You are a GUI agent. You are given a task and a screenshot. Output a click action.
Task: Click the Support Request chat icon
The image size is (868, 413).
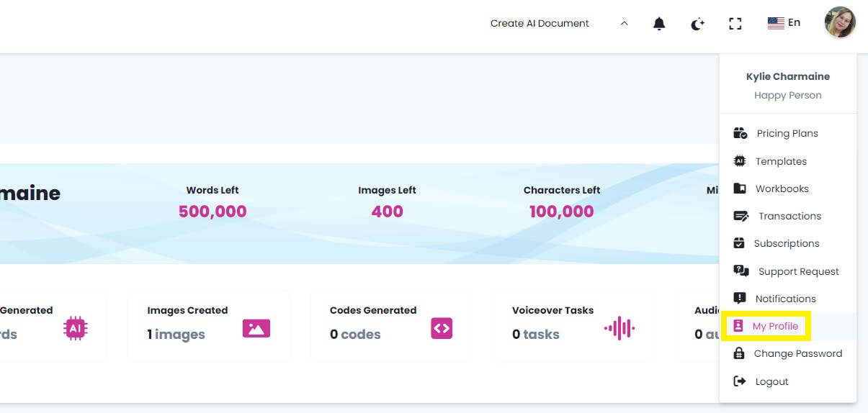point(741,271)
